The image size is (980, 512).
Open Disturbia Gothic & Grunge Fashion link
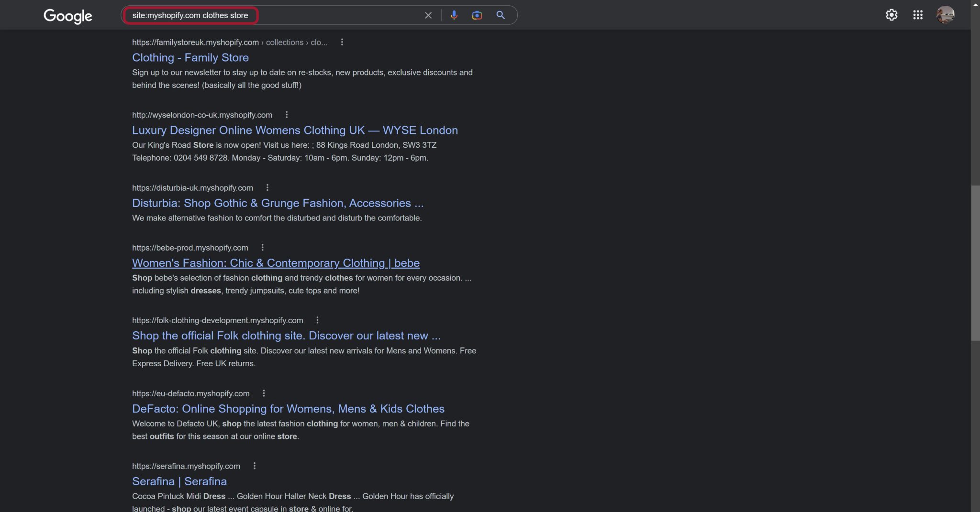(x=278, y=203)
